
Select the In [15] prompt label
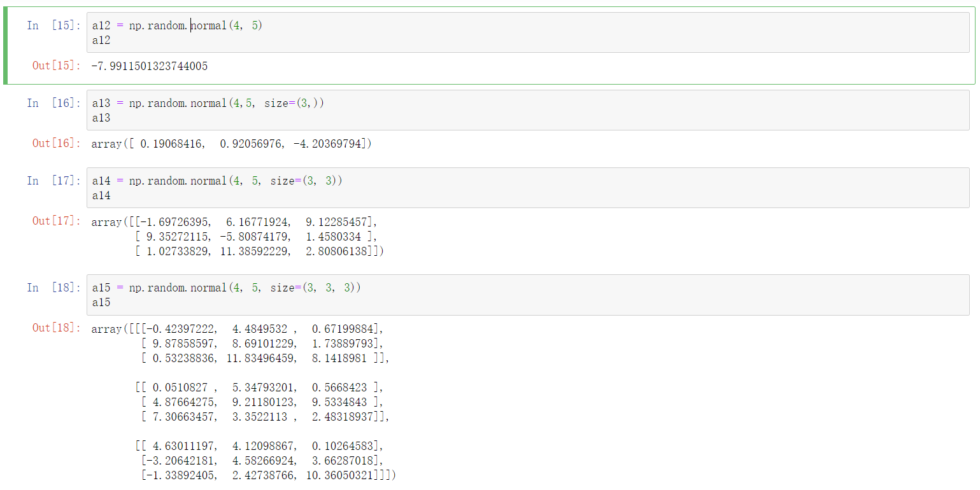coord(53,25)
